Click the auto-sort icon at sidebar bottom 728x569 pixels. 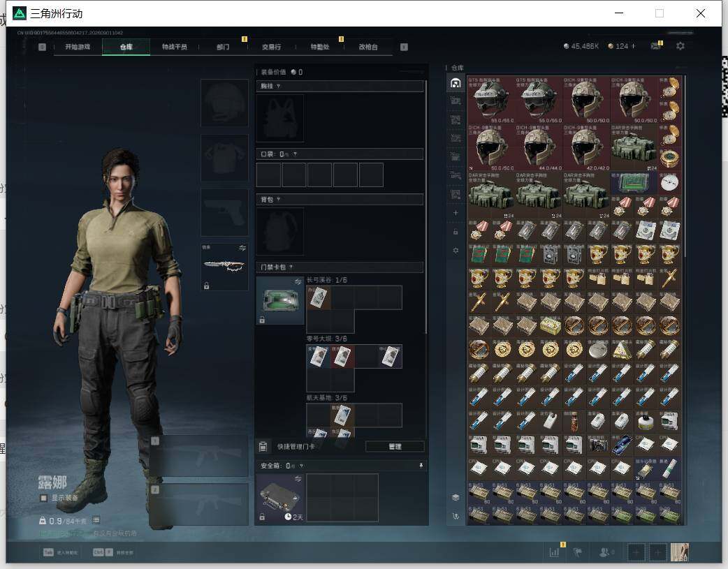pos(456,516)
